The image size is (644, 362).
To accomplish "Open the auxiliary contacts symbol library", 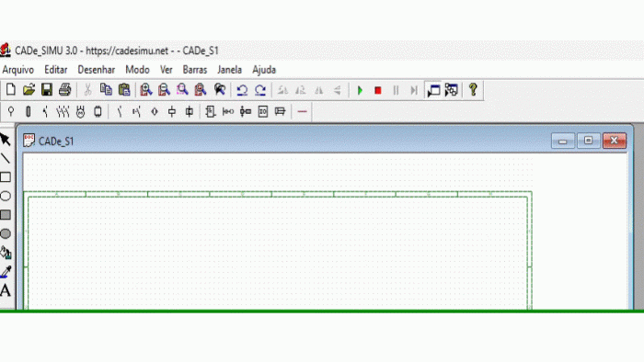I will [x=120, y=111].
